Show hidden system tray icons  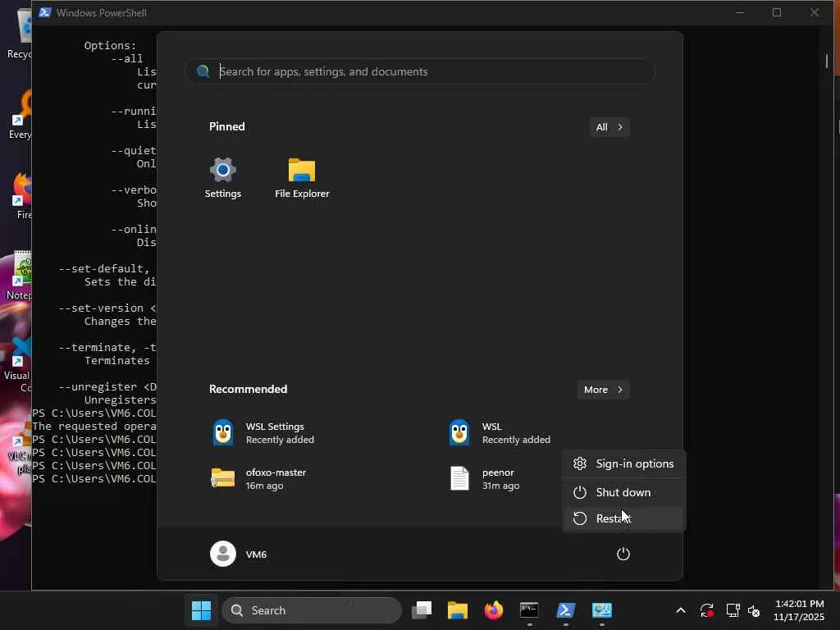pyautogui.click(x=680, y=610)
